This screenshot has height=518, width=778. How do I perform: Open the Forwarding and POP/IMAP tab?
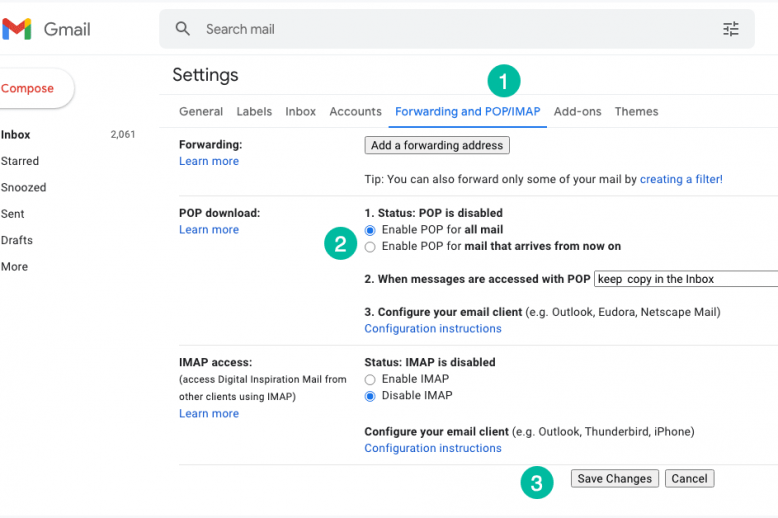click(467, 112)
